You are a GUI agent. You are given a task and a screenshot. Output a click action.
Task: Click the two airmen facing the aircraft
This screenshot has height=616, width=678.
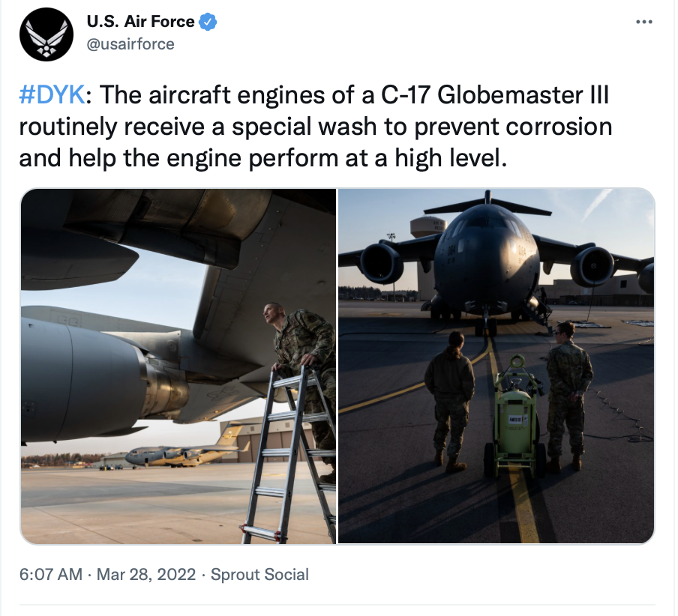[x=508, y=397]
